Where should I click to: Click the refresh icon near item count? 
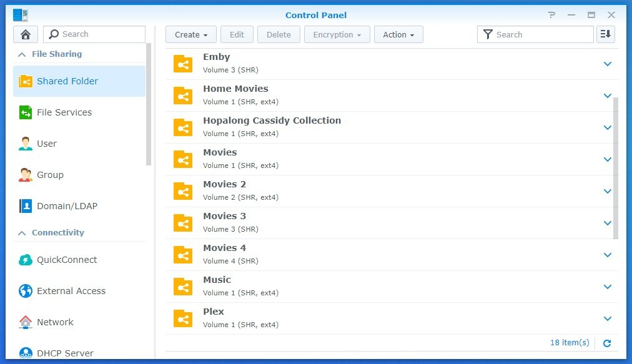pos(607,343)
